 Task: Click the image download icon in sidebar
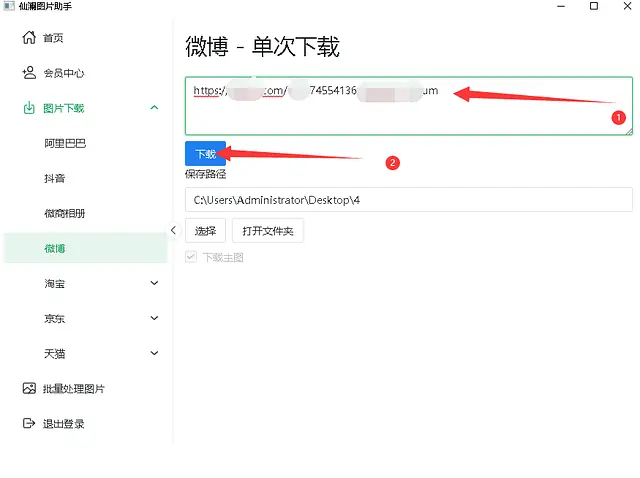(29, 108)
